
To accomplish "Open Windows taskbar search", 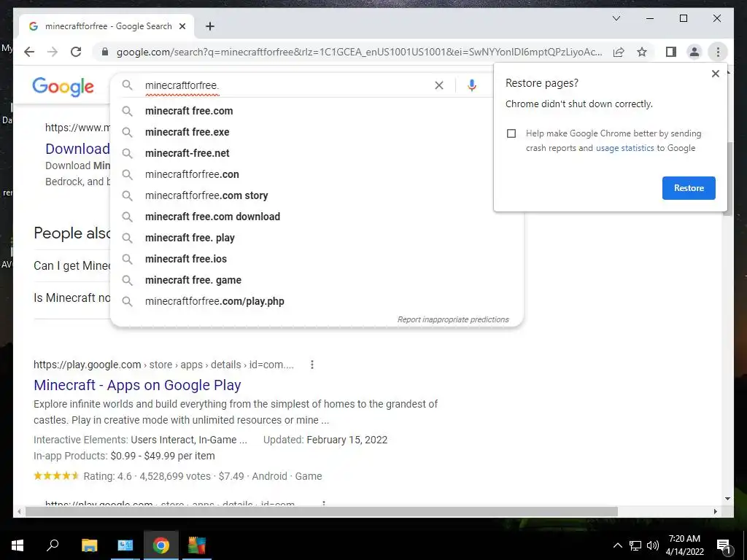I will click(x=53, y=545).
